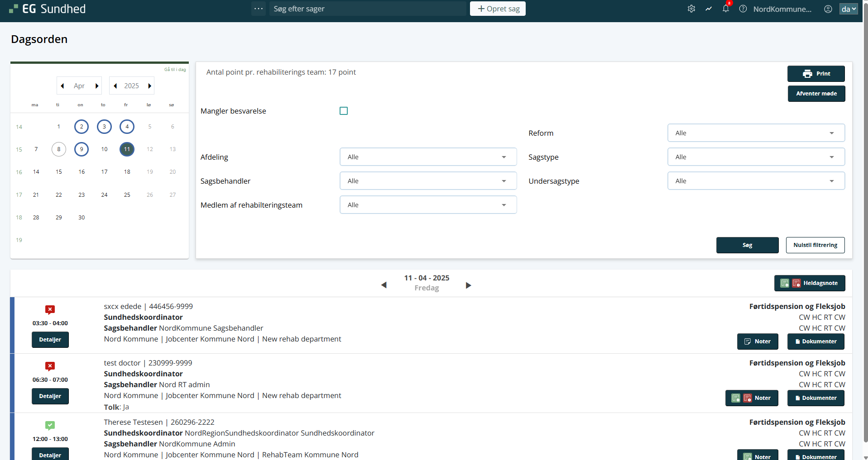Click red status icon for 03:30 meeting
The image size is (868, 460).
[x=50, y=310]
